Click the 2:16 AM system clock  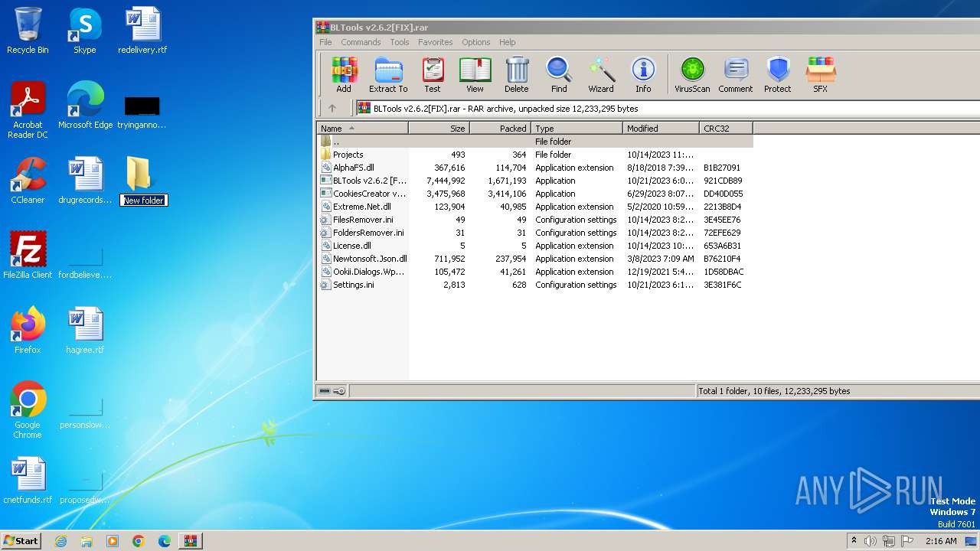click(941, 541)
